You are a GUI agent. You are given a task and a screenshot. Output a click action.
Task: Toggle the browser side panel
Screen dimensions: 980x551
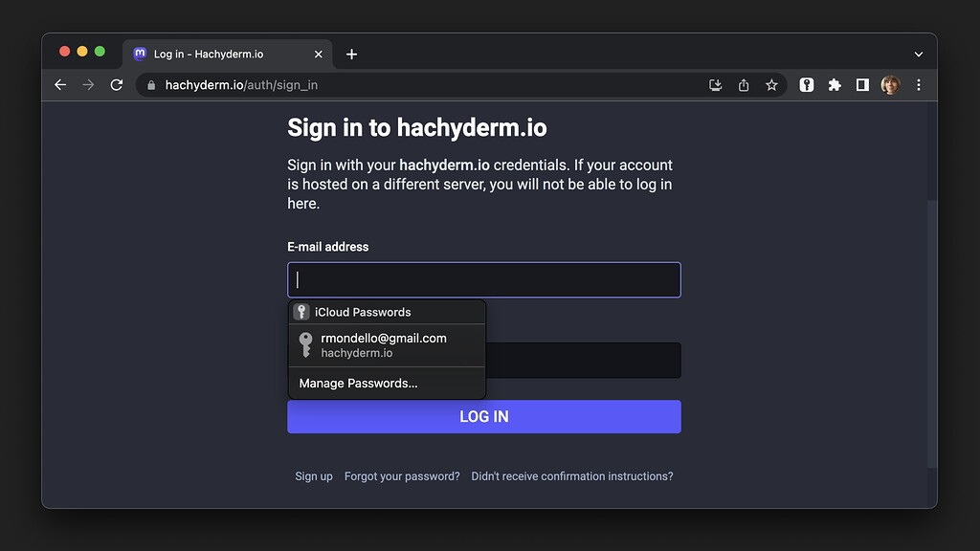[862, 85]
